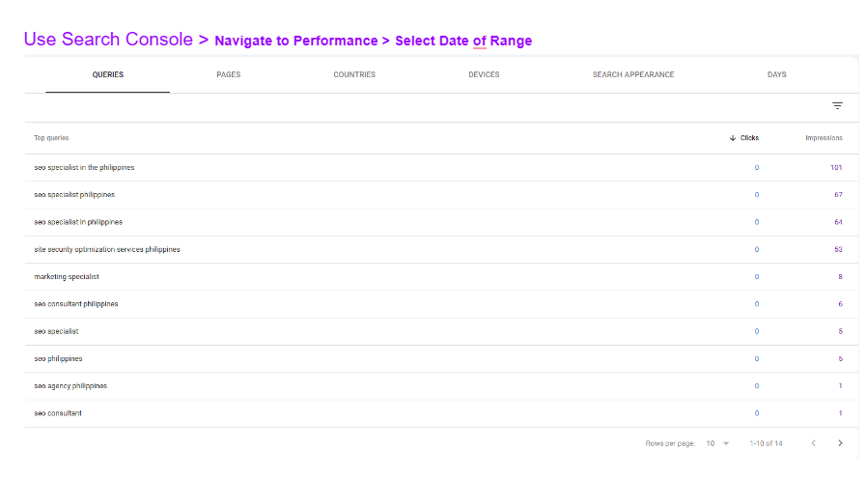Screen dimensions: 868x478
Task: Select the Devices tab
Action: 484,74
